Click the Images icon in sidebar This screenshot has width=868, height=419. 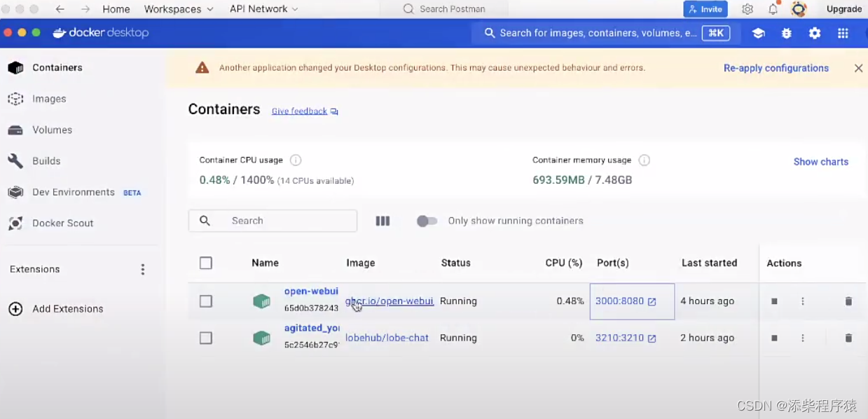[x=15, y=99]
